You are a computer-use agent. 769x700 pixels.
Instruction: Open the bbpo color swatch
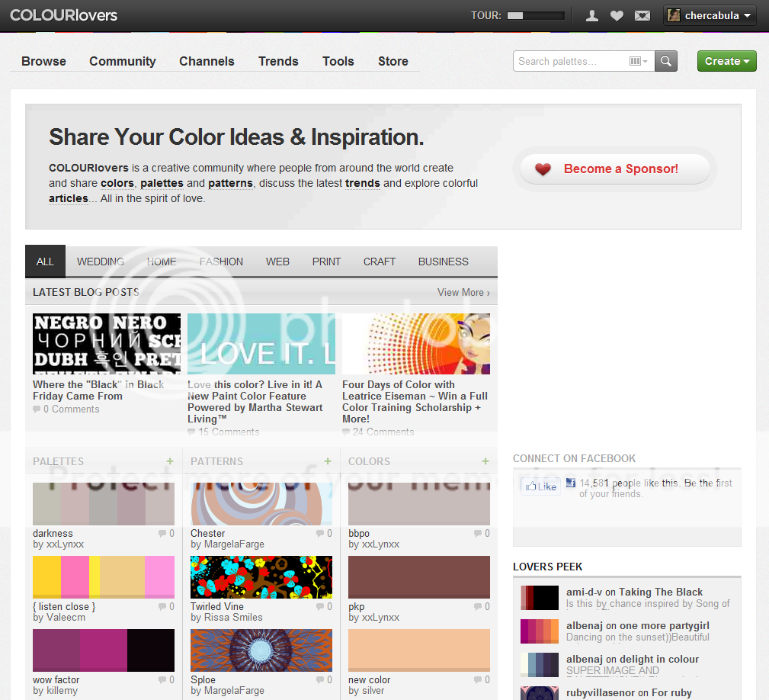419,504
